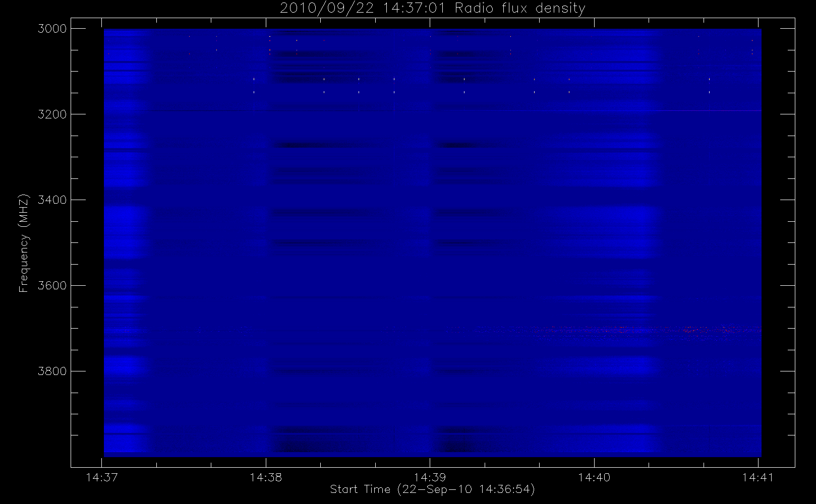The image size is (816, 504).
Task: Click the 14:41 time tick label
Action: (758, 477)
